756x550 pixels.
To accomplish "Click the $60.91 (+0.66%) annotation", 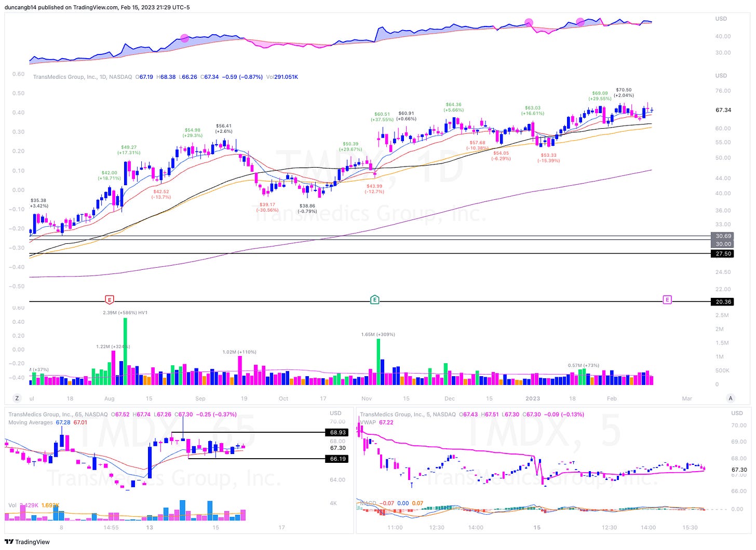I will coord(406,116).
